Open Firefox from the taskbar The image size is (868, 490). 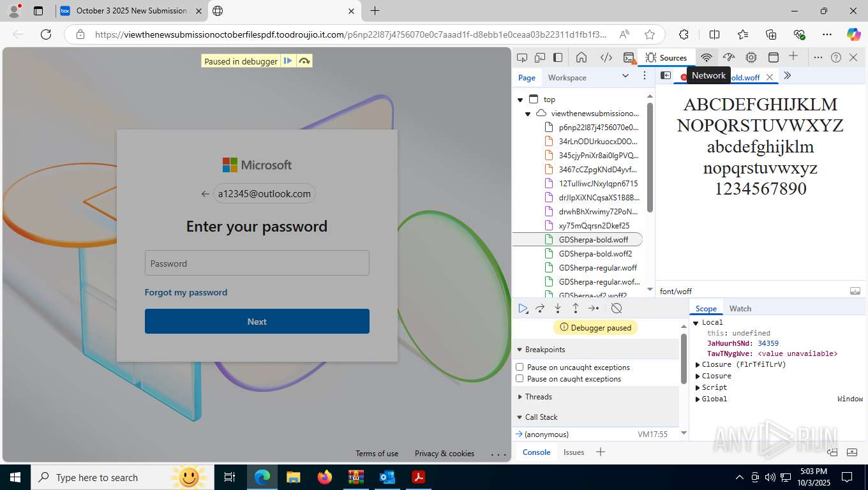325,477
